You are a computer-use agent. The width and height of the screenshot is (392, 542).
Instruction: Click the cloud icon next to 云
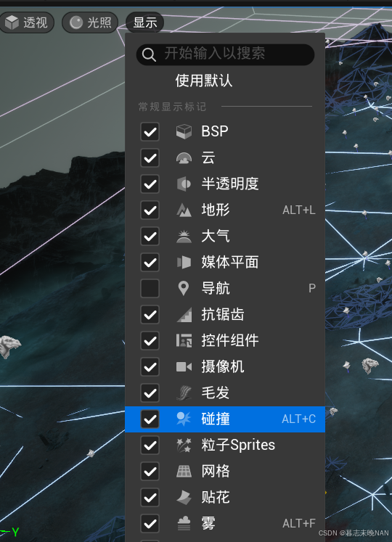(x=184, y=158)
